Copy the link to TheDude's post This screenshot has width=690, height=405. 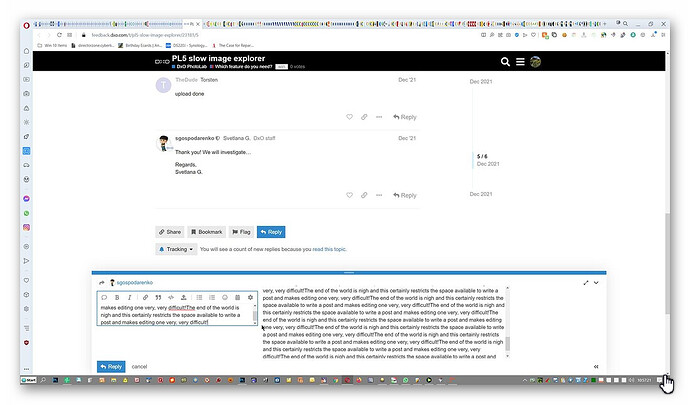[x=364, y=117]
